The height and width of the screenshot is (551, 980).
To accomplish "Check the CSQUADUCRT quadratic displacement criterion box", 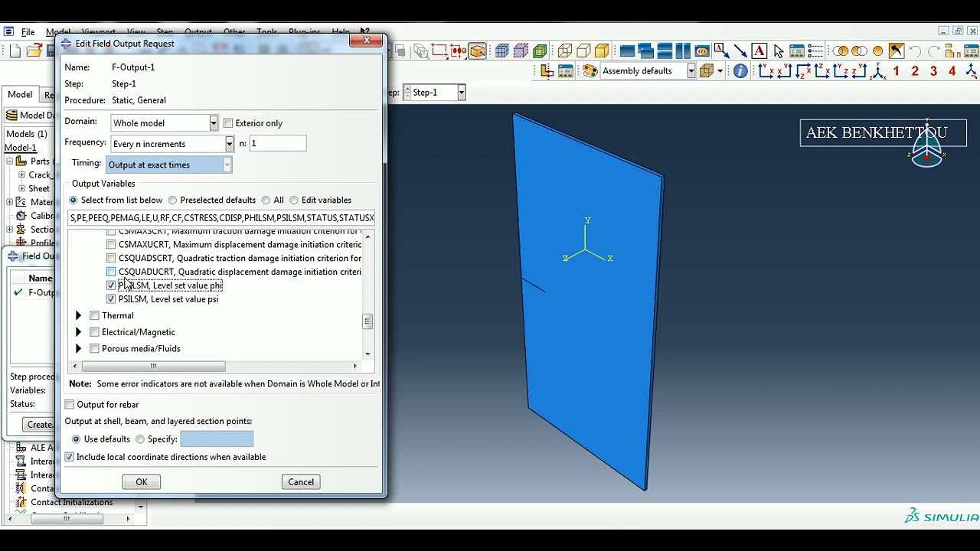I will coord(111,272).
